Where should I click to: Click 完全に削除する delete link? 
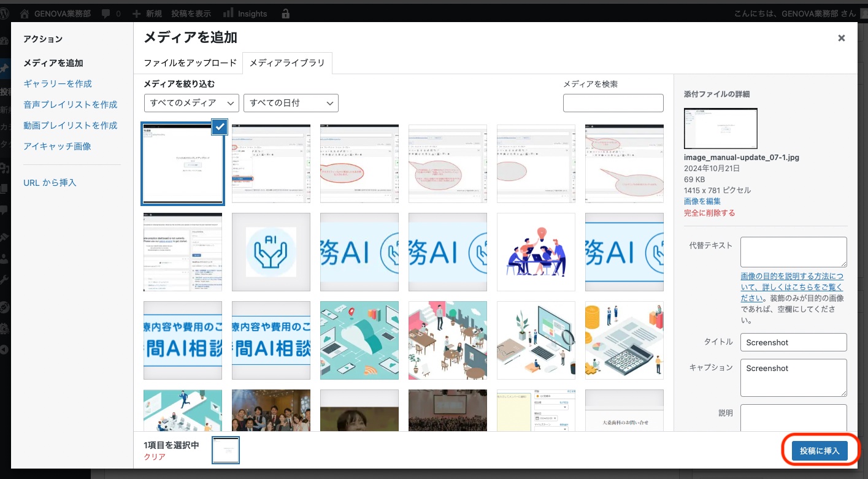point(709,213)
